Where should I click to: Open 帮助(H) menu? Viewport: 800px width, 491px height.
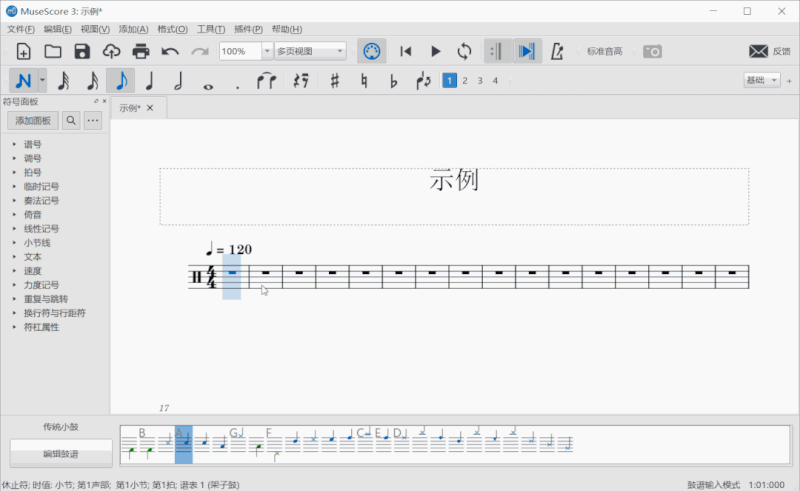coord(287,29)
